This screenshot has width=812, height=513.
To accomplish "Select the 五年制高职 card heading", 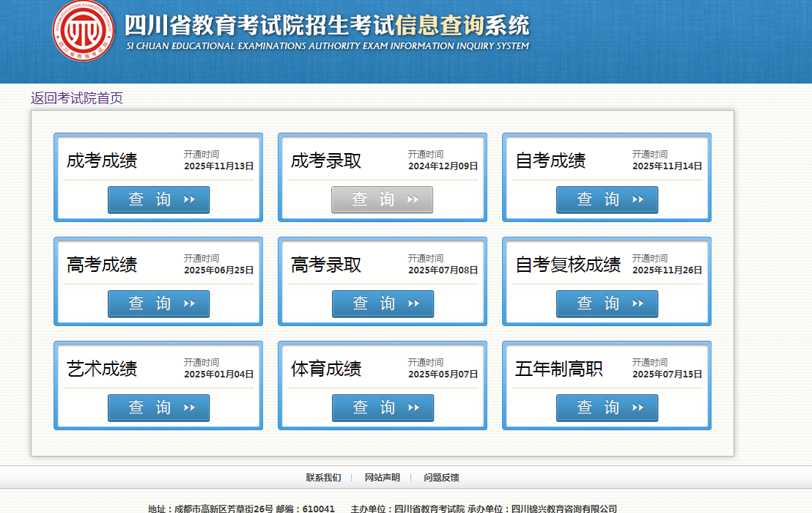I will click(x=558, y=369).
